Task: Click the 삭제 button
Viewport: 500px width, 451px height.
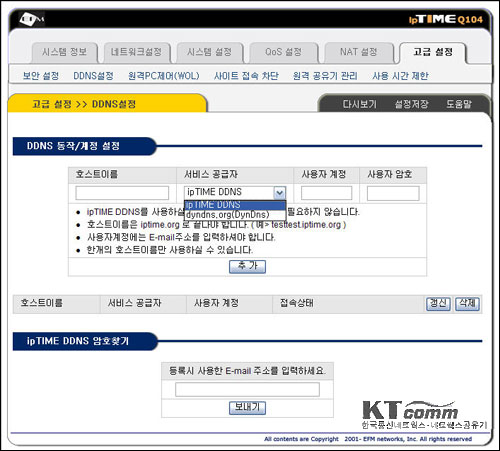Action: [x=467, y=304]
